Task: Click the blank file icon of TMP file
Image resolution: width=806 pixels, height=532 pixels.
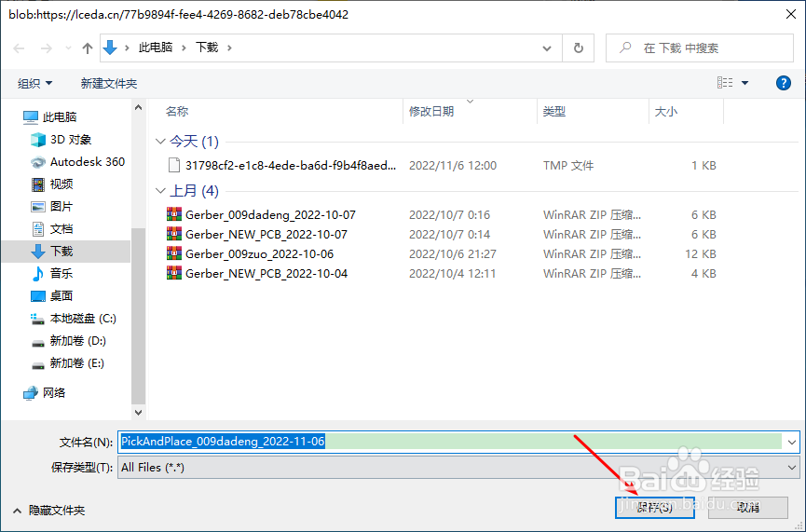Action: [174, 165]
